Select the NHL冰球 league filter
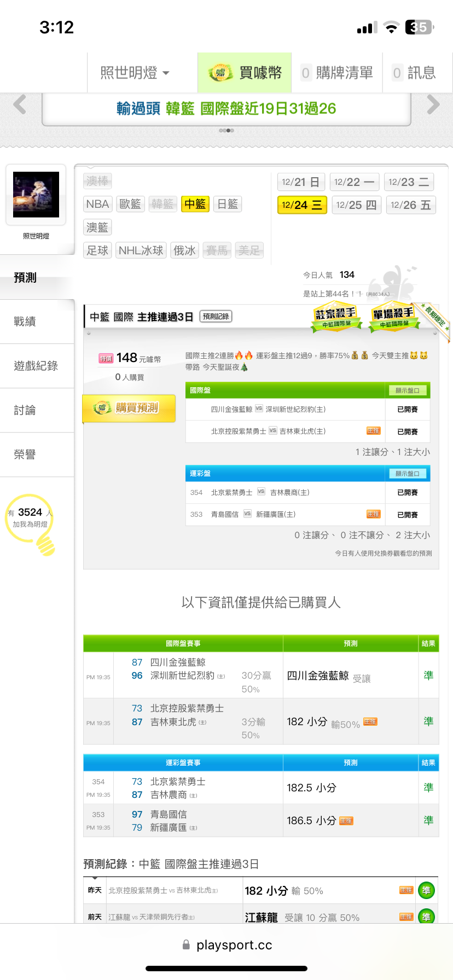Image resolution: width=453 pixels, height=980 pixels. coord(141,250)
